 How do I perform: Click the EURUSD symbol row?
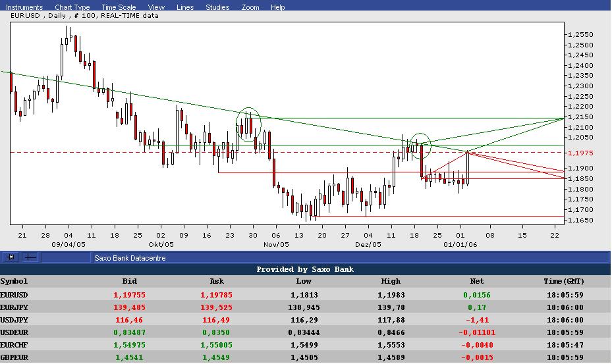click(306, 295)
